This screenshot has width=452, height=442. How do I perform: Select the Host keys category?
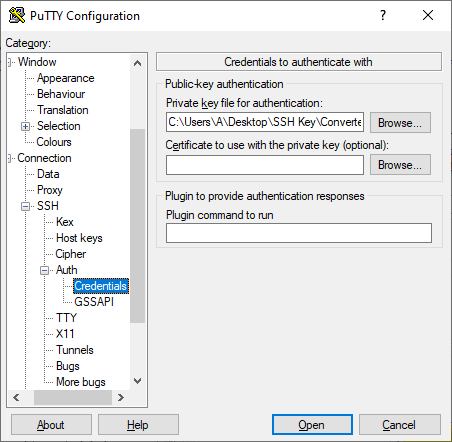click(x=79, y=238)
